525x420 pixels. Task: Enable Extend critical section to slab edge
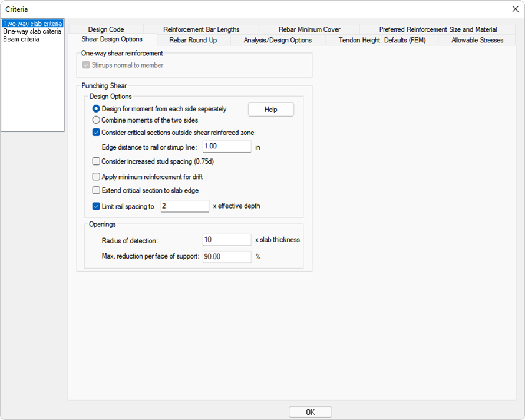(96, 190)
